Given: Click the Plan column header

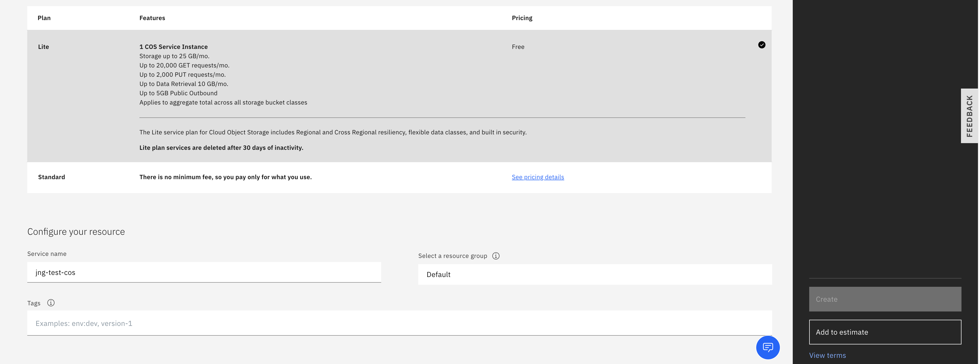Looking at the screenshot, I should point(44,18).
